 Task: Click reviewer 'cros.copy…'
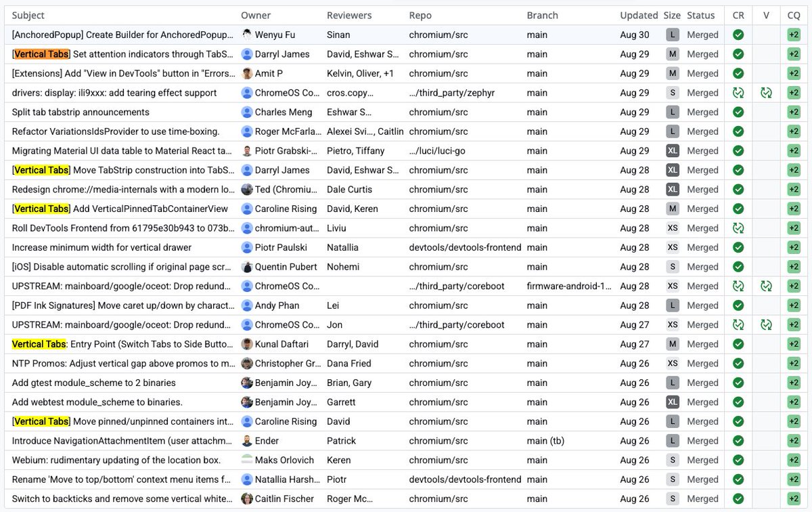(x=350, y=93)
